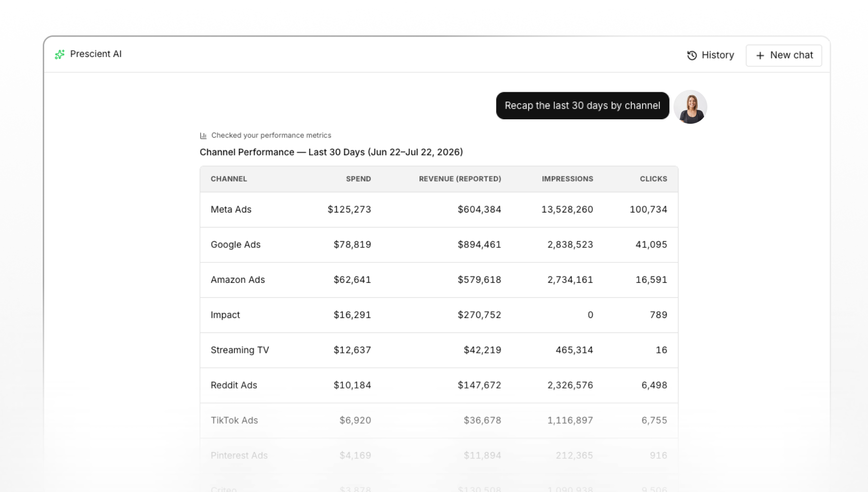
Task: Click Pinterest Ads clicks 916
Action: coord(659,456)
